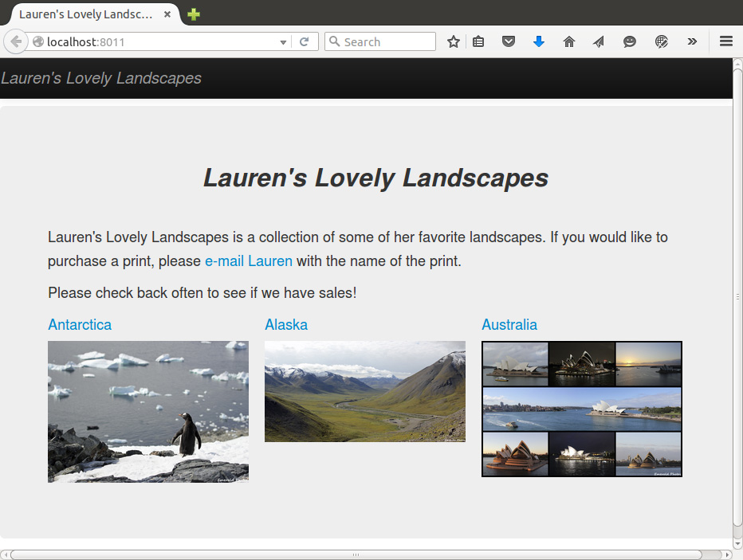Open the chat bubble Hello icon
This screenshot has width=743, height=560.
point(629,41)
